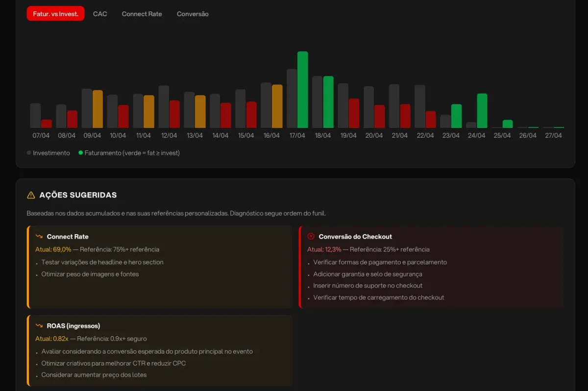Click the ROAS (ingressos) card heading

[73, 326]
